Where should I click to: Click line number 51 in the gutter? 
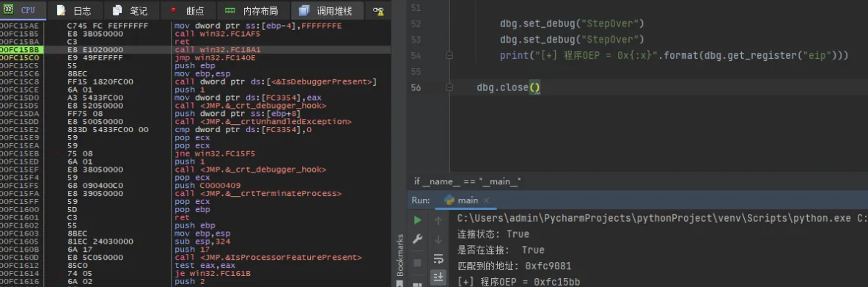[x=416, y=8]
